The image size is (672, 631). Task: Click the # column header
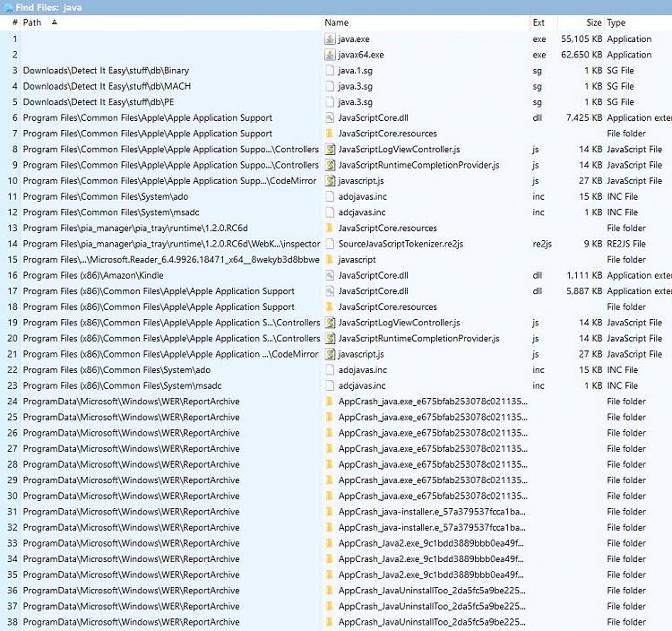[x=15, y=22]
